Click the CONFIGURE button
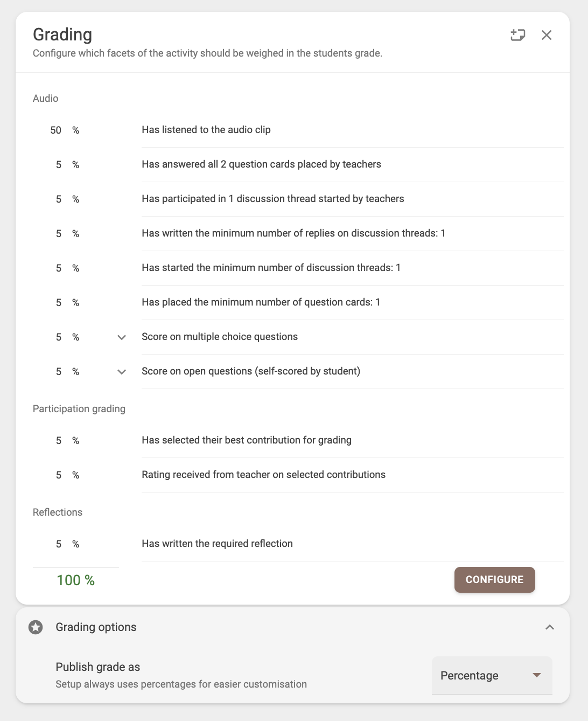The width and height of the screenshot is (588, 721). (x=495, y=580)
